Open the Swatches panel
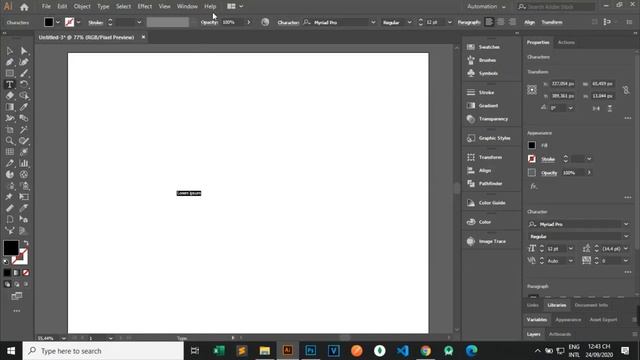This screenshot has width=640, height=360. point(489,47)
